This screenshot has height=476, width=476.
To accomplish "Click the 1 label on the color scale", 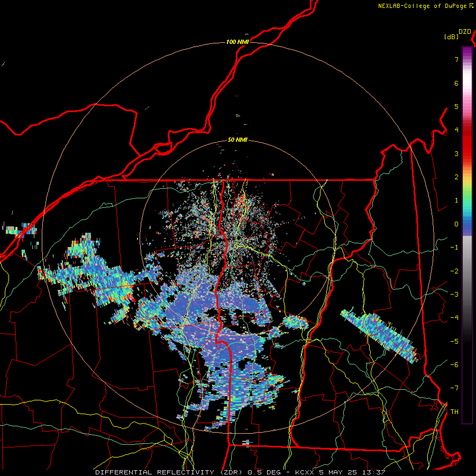I will [x=456, y=200].
